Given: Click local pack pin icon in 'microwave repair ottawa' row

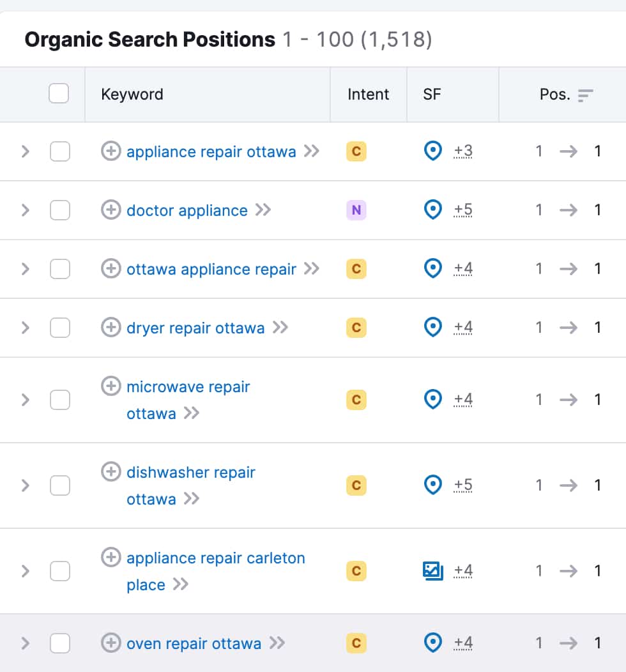Looking at the screenshot, I should pyautogui.click(x=432, y=399).
